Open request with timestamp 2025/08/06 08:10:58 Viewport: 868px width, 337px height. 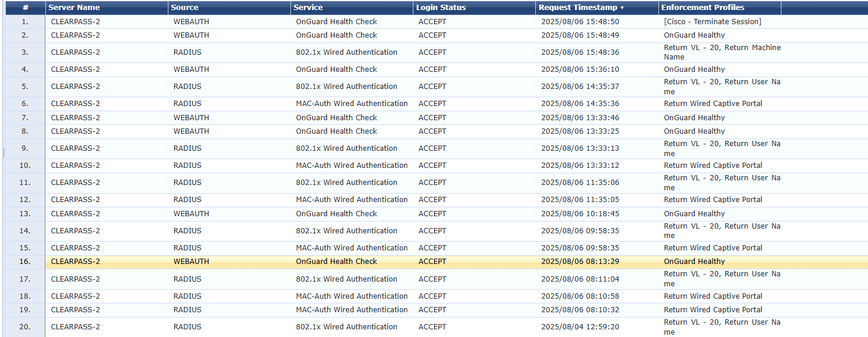[x=580, y=296]
